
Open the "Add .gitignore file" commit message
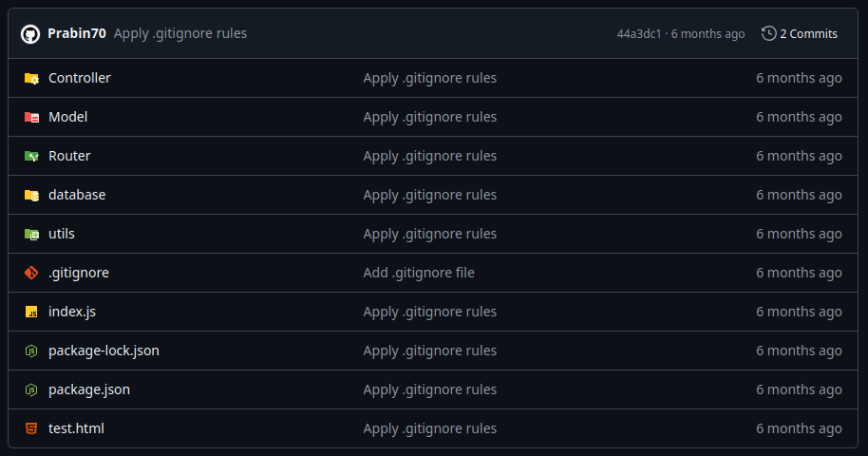point(419,273)
